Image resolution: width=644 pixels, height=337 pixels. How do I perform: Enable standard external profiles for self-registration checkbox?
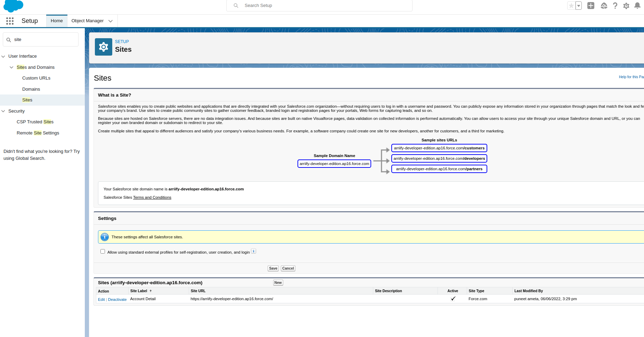103,251
